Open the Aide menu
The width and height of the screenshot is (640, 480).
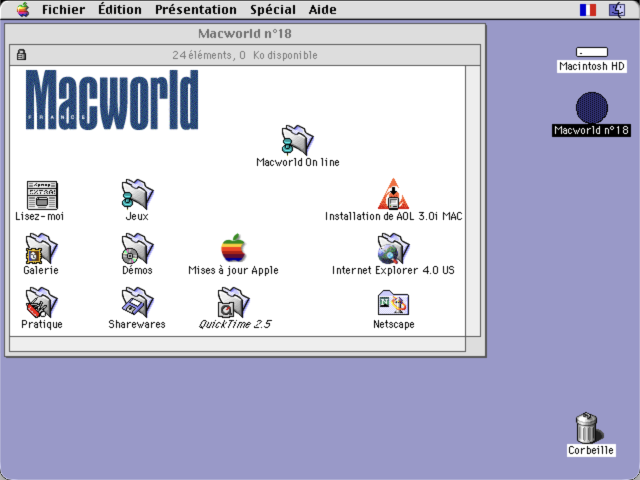[322, 9]
